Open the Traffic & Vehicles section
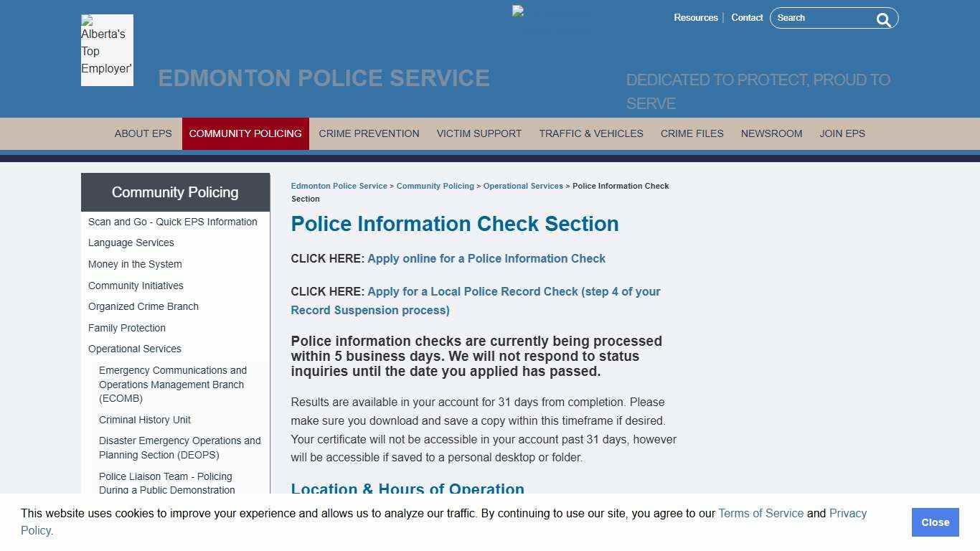Viewport: 980px width, 551px height. (x=591, y=133)
